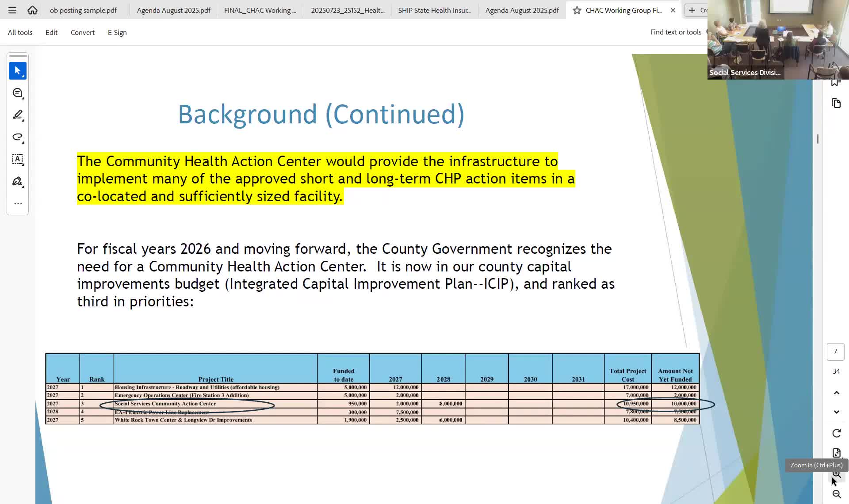Open the Edit menu
Screen dimensions: 849x504
[x=51, y=32]
